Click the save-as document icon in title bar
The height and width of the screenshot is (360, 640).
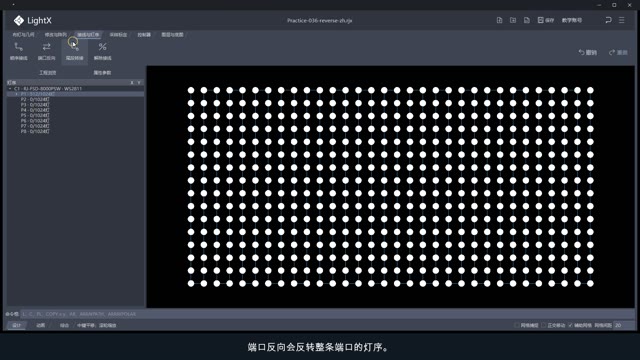[x=527, y=20]
